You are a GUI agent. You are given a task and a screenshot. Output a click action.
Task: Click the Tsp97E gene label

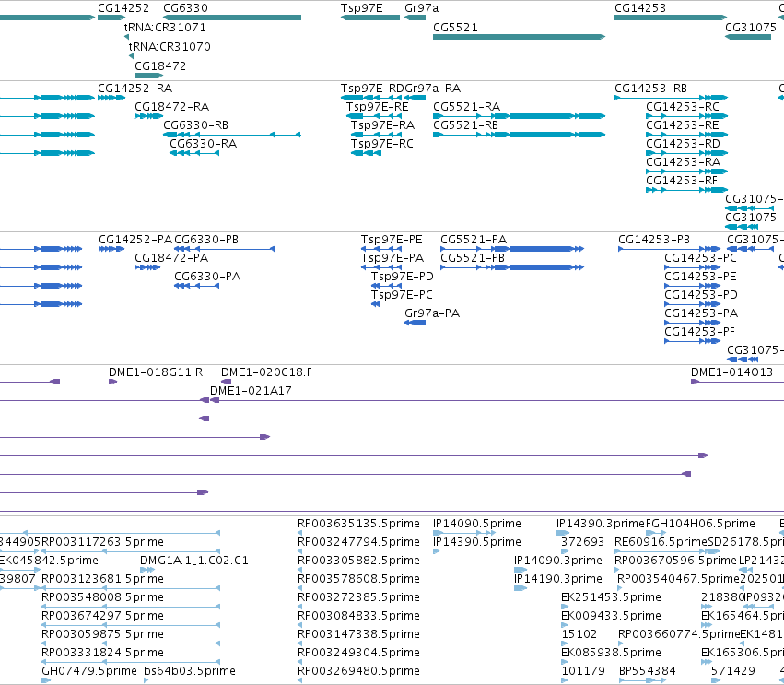361,8
